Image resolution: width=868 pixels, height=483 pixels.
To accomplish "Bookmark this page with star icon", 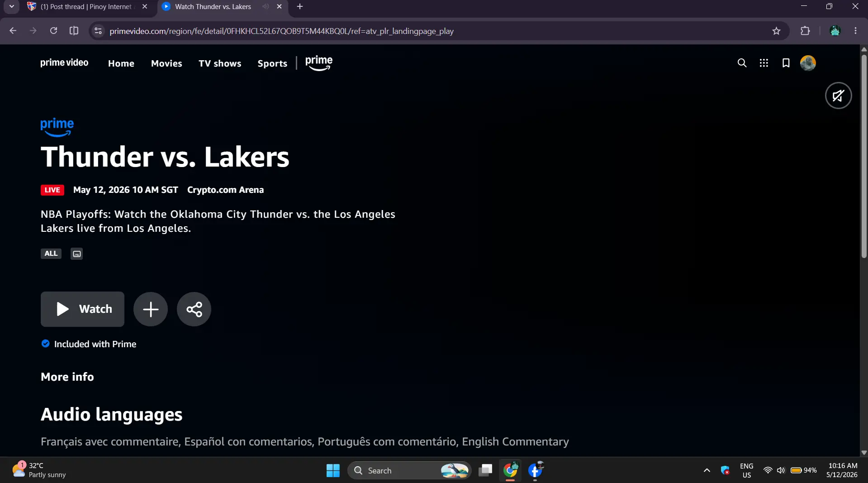I will tap(776, 31).
